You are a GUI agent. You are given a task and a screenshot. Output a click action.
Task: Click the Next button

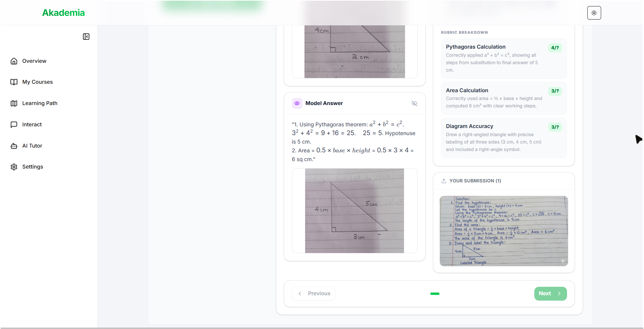pos(550,294)
